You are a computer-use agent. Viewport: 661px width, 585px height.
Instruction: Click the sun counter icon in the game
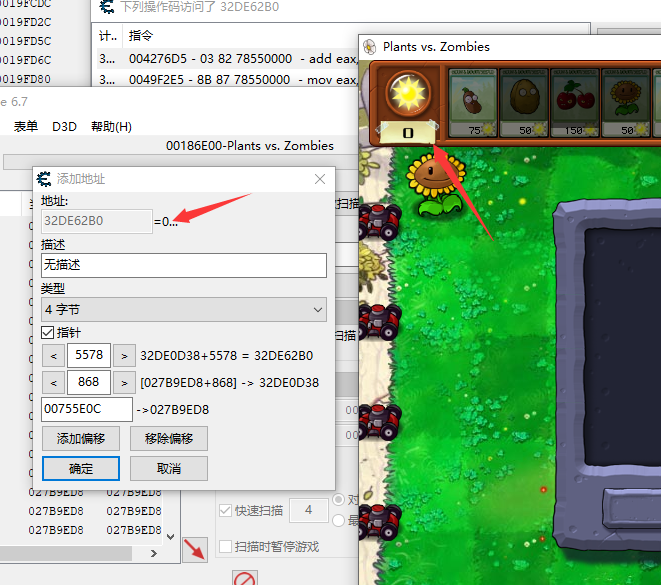408,93
